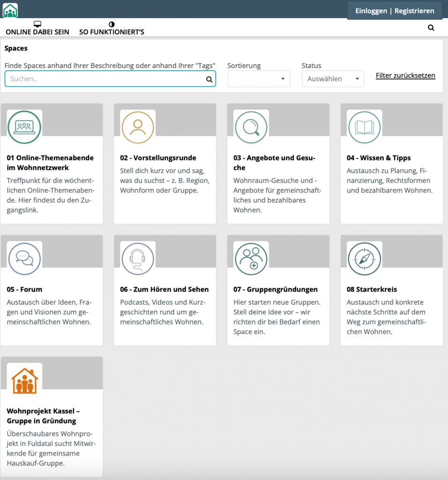Viewport: 448px width, 480px height.
Task: Click into the Spaces search input field
Action: (105, 79)
